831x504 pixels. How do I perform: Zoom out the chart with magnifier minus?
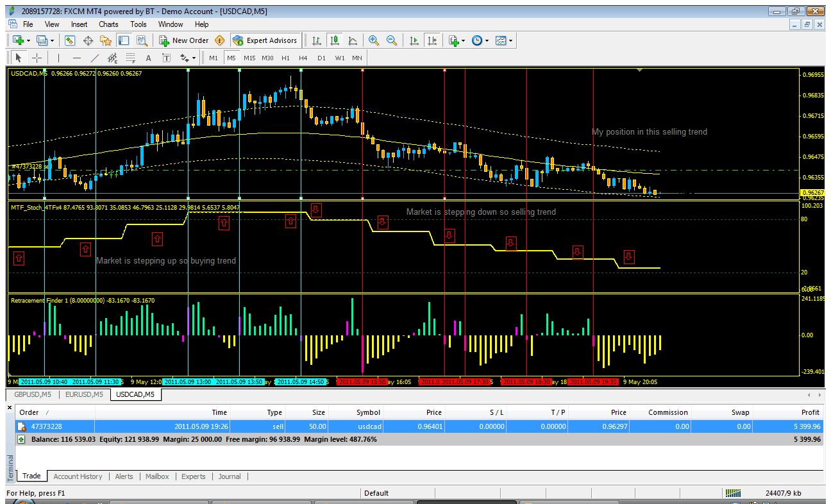(391, 40)
